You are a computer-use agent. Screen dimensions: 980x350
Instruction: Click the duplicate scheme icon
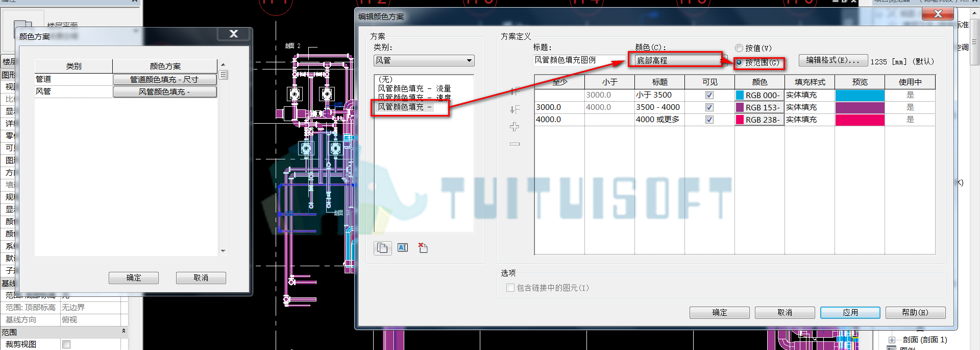(x=382, y=248)
